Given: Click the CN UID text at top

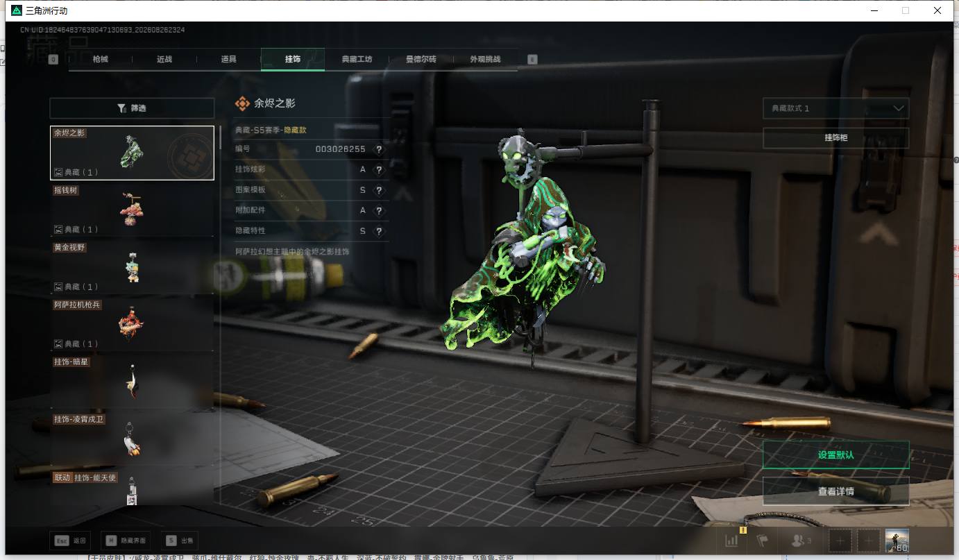Looking at the screenshot, I should tap(102, 31).
